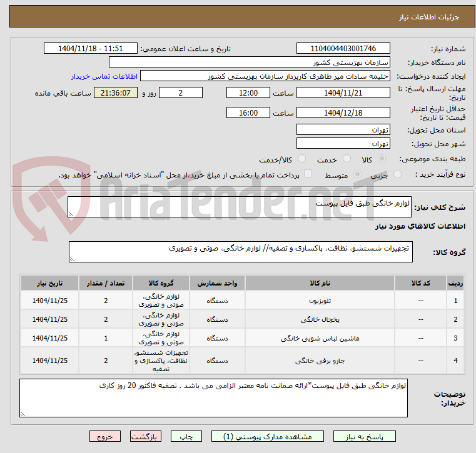The image size is (476, 453).
Task: Click the 'واحد شمارش' column header
Action: (217, 283)
